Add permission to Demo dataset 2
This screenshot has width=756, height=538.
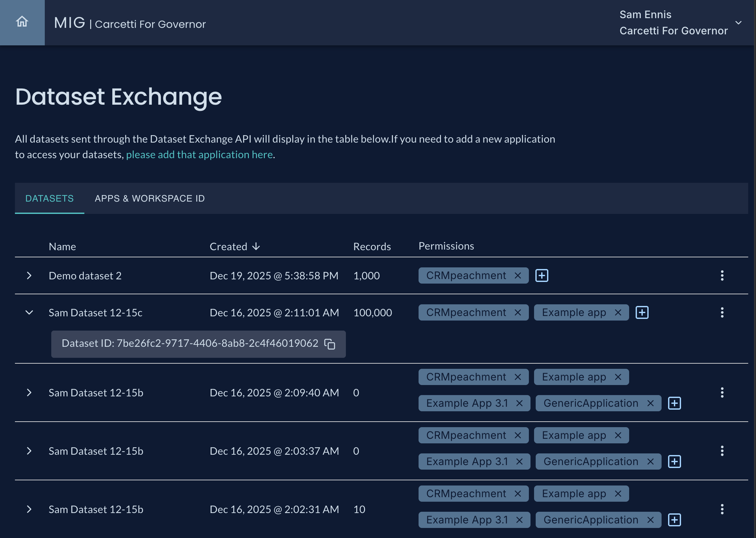point(542,275)
